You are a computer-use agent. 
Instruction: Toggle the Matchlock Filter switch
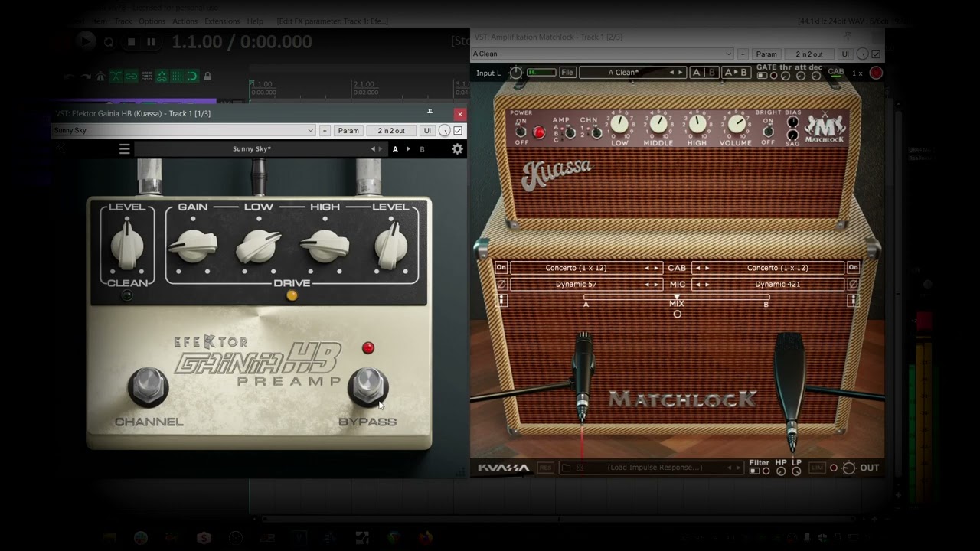(x=754, y=471)
